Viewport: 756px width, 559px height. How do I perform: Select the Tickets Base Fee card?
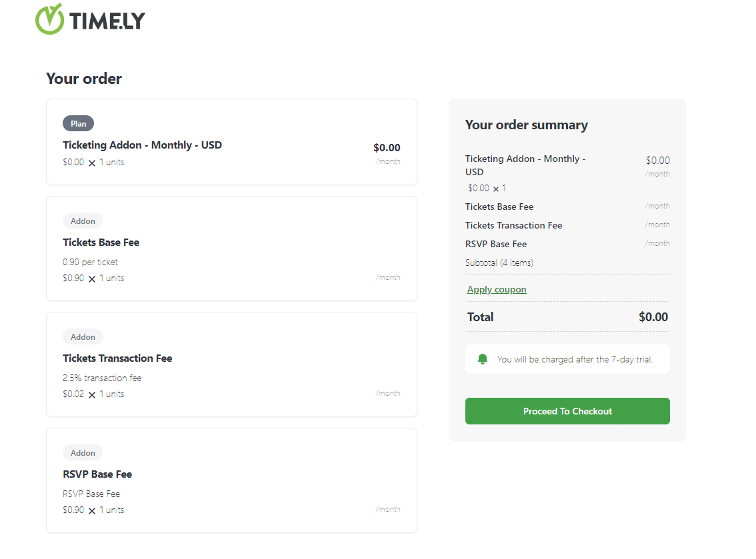231,249
